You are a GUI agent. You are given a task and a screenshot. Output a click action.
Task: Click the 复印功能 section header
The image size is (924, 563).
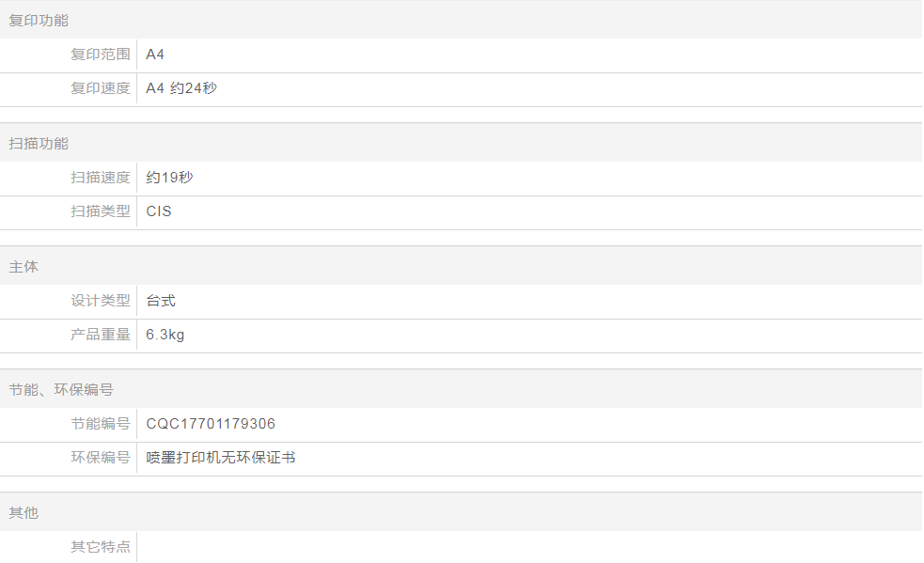tap(39, 20)
